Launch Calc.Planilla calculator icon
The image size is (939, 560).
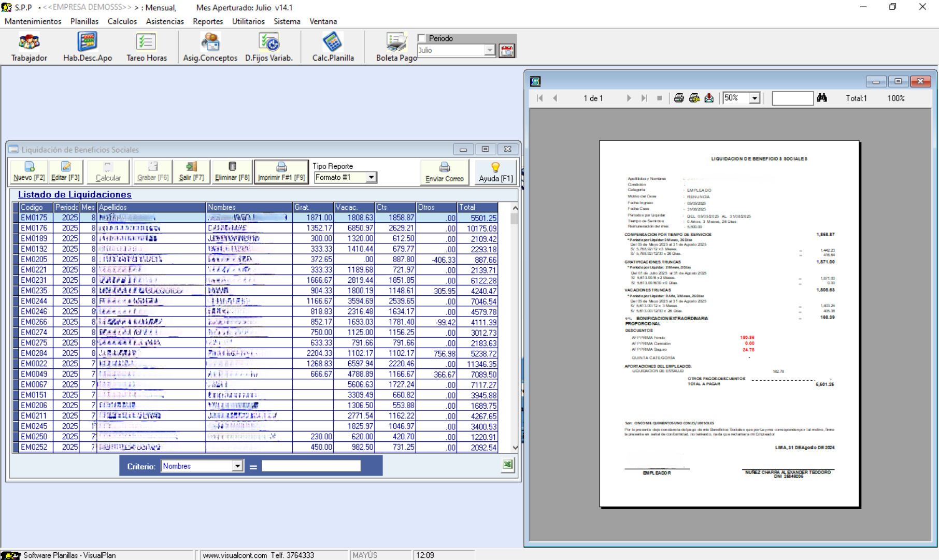333,47
